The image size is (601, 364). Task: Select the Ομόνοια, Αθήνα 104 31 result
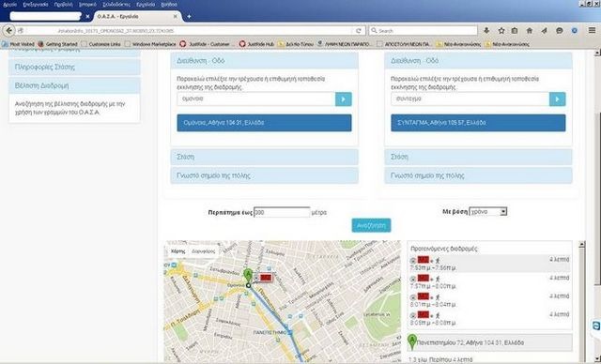tap(264, 123)
